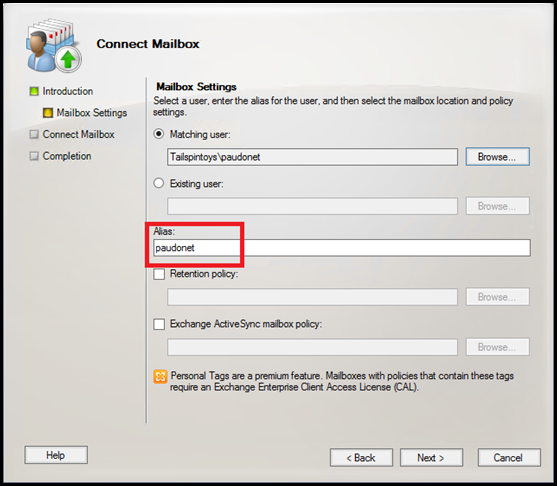Screen dimensions: 557x486
Task: Click into the Alias text field
Action: point(342,248)
